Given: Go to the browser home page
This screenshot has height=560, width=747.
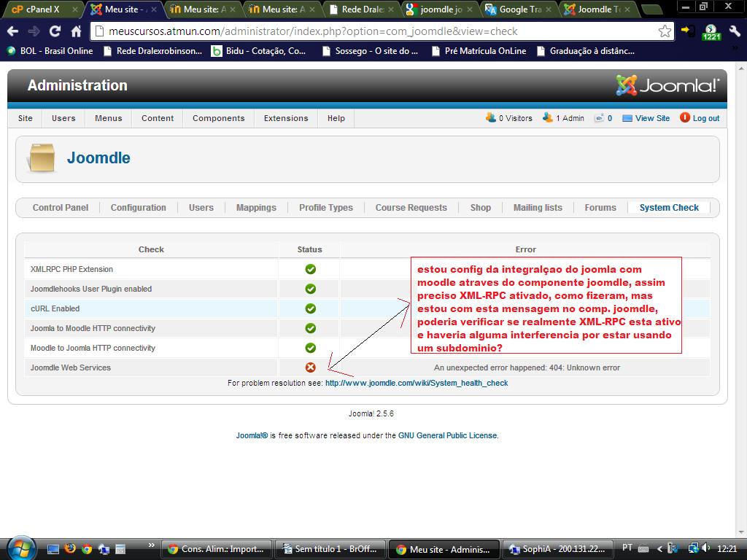Looking at the screenshot, I should [76, 31].
